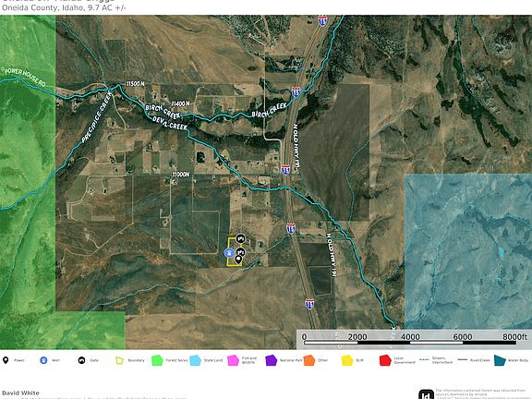Image resolution: width=532 pixels, height=399 pixels.
Task: Click the red Local Government legend swatch
Action: [x=385, y=360]
